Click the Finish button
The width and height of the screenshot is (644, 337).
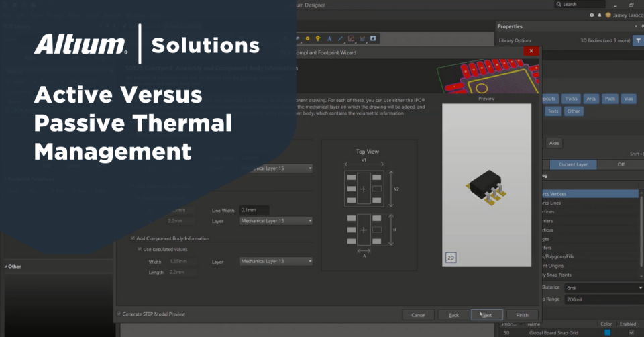(x=522, y=314)
